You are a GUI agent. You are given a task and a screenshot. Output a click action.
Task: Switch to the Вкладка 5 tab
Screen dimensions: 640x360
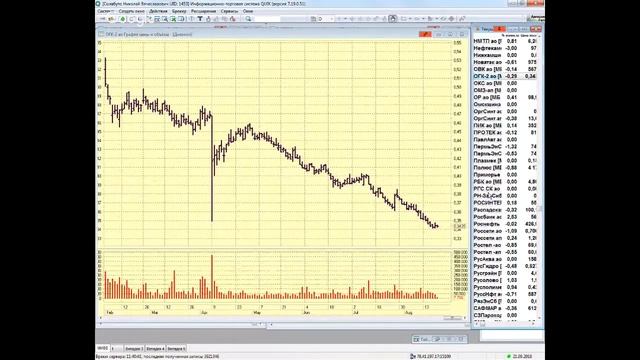(176, 349)
